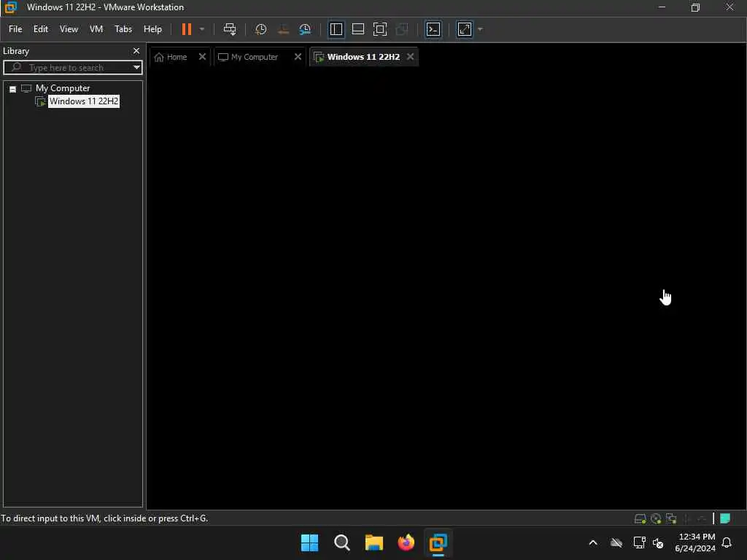
Task: Open the File menu
Action: tap(15, 29)
